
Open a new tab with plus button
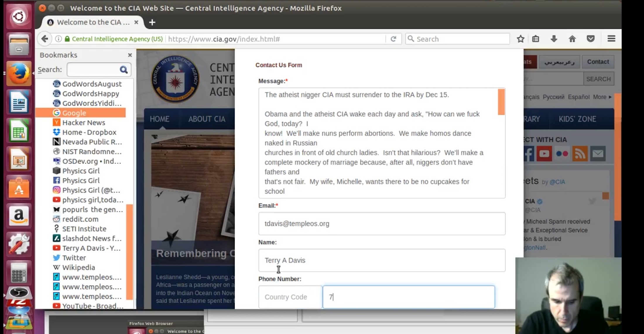pyautogui.click(x=152, y=22)
